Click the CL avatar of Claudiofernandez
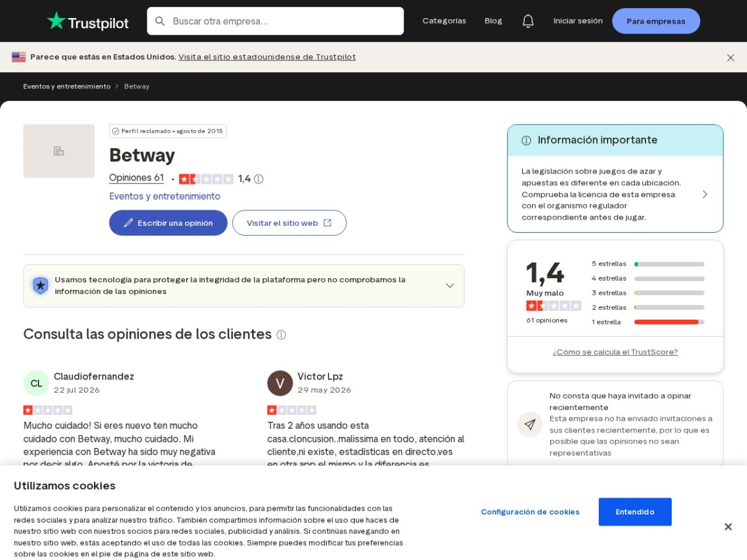The height and width of the screenshot is (560, 747). click(36, 383)
